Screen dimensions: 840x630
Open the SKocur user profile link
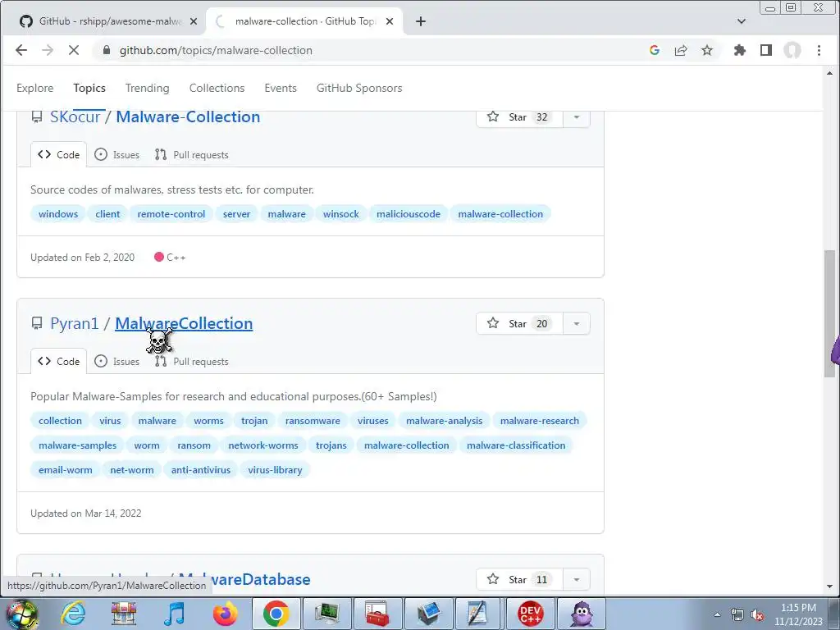coord(75,116)
